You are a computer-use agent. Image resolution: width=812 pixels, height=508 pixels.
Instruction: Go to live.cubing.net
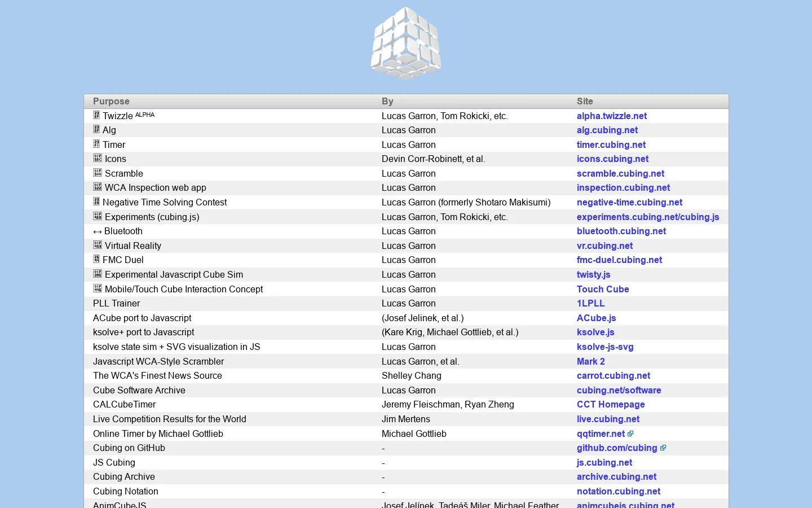coord(608,419)
